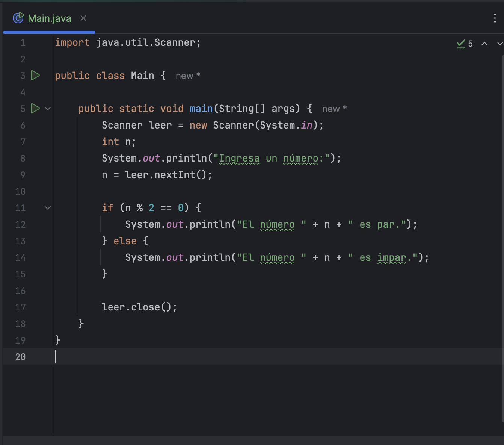Viewport: 504px width, 445px height.
Task: Click the number '2' on line 11
Action: 151,208
